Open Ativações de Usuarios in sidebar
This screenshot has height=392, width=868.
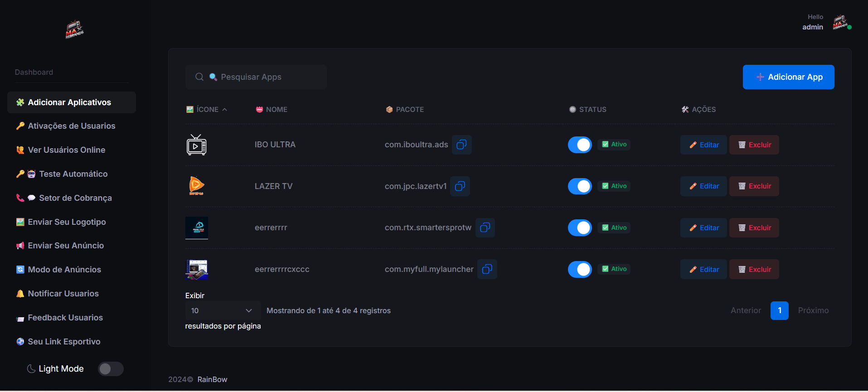point(71,126)
